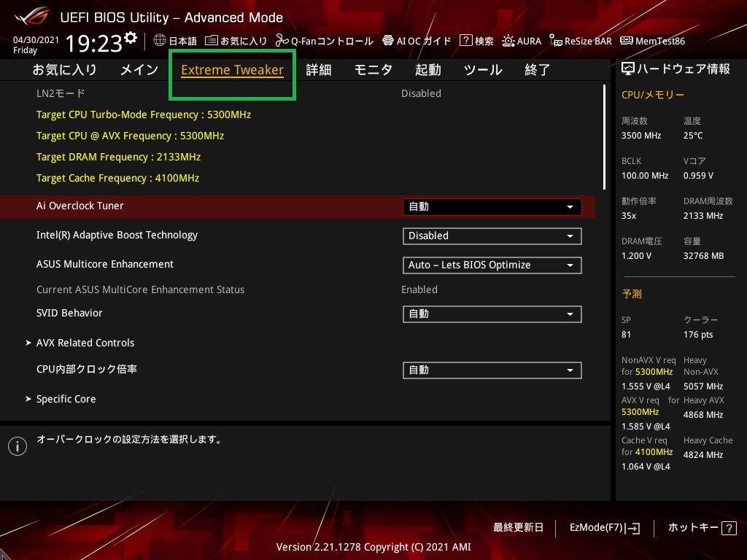
Task: Click the SP value 81
Action: click(626, 334)
